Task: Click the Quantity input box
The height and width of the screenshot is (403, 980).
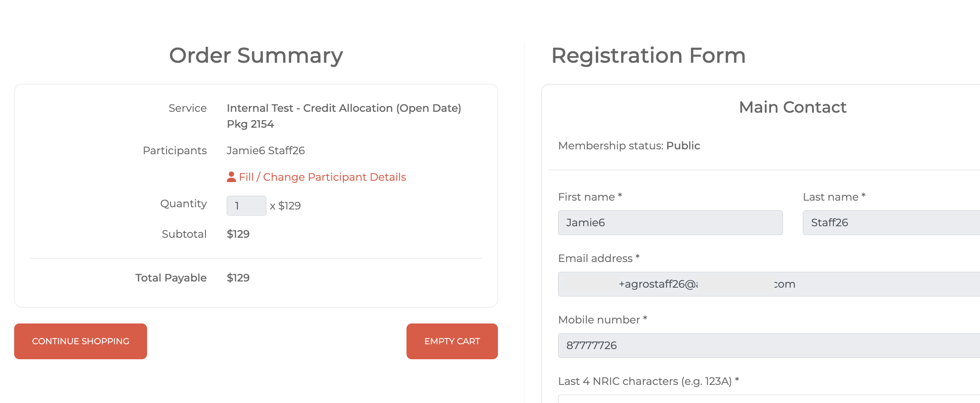Action: 246,206
